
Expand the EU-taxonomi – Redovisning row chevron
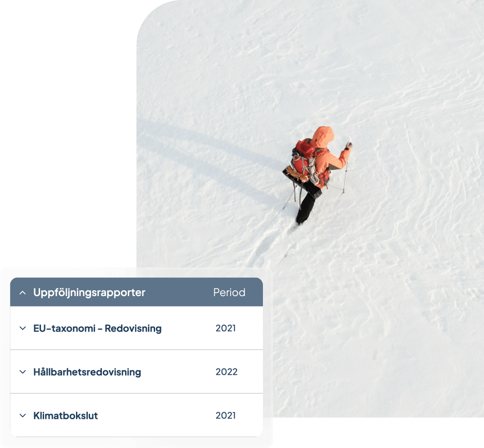[x=23, y=328]
